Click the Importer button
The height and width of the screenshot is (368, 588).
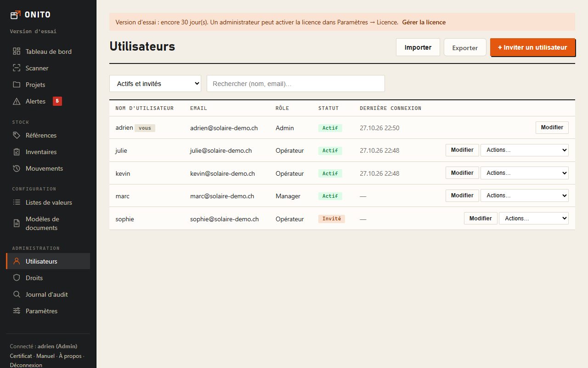point(418,47)
